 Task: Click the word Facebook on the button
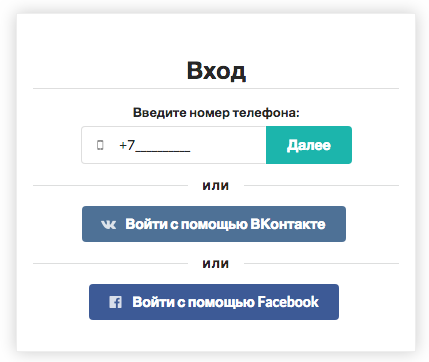click(x=288, y=302)
